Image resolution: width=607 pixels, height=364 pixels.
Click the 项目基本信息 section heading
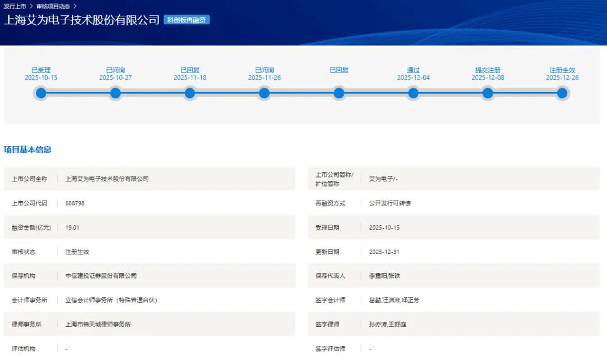coord(28,149)
